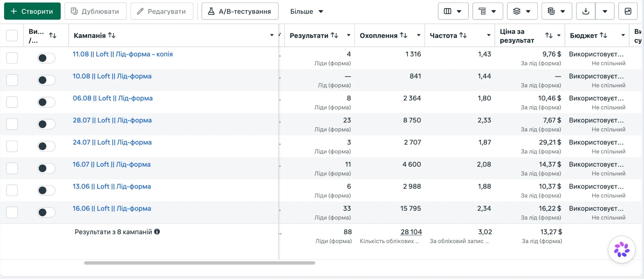This screenshot has width=644, height=279.
Task: Toggle the 24.07 Loft campaign switch
Action: click(46, 146)
